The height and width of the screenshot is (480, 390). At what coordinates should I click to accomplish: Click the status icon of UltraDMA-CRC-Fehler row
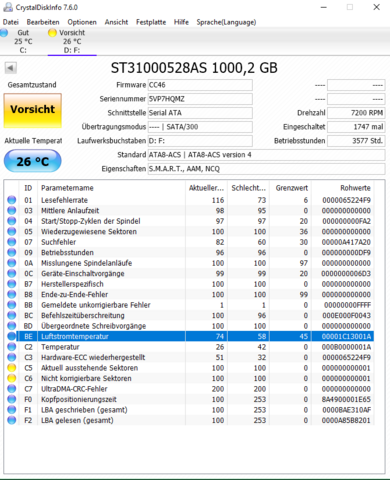[12, 389]
